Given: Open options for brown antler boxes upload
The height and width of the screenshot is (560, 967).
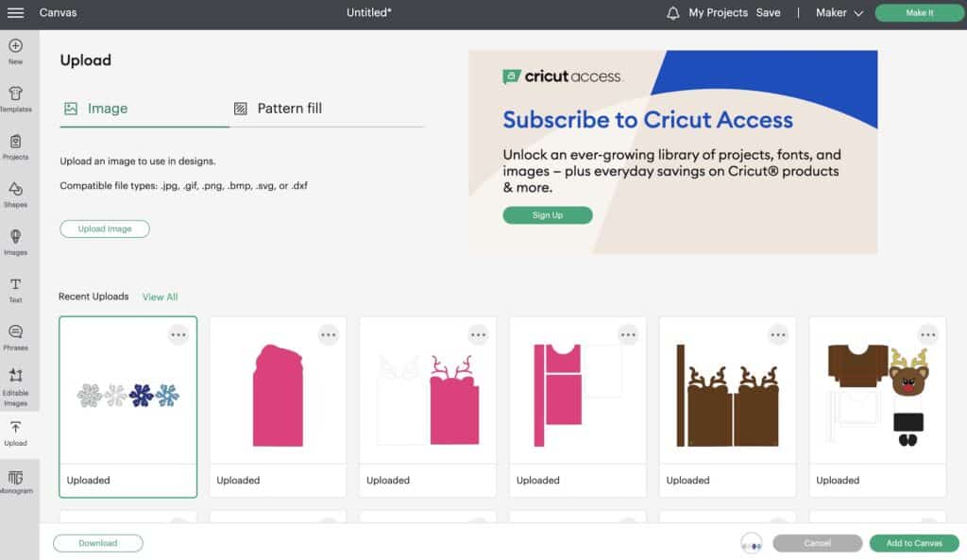Looking at the screenshot, I should pos(778,335).
